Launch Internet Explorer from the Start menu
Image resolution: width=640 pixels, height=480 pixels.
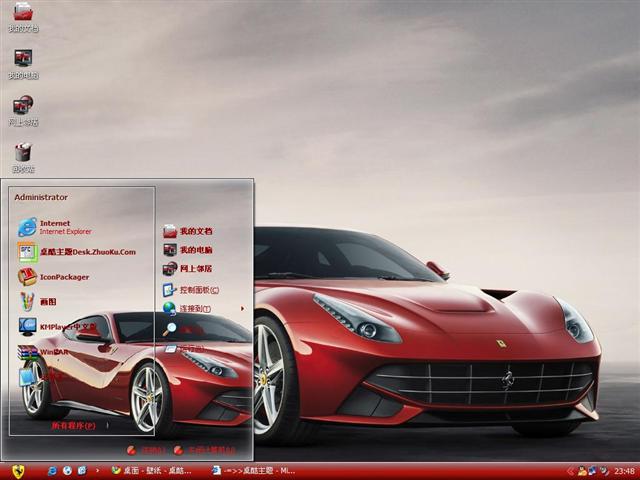55,227
